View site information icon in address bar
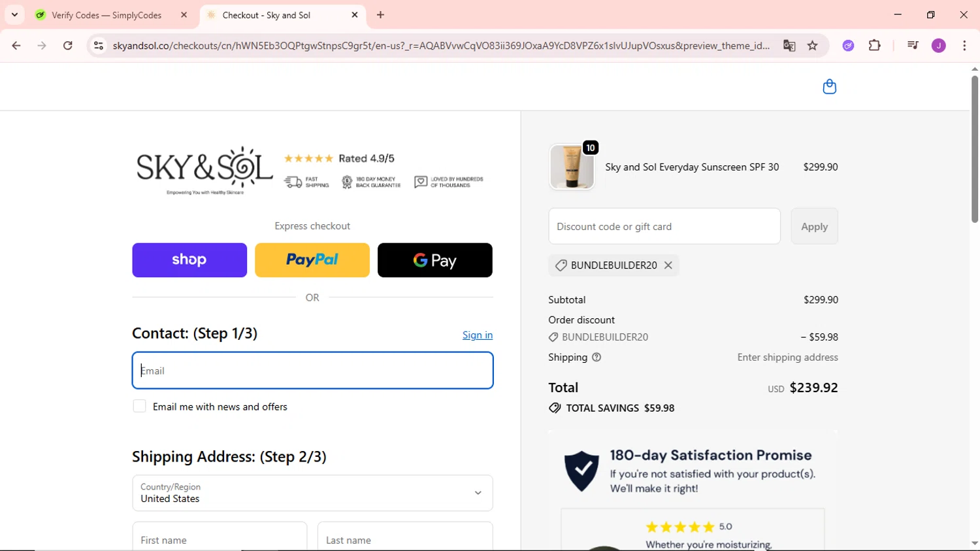 pos(99,46)
